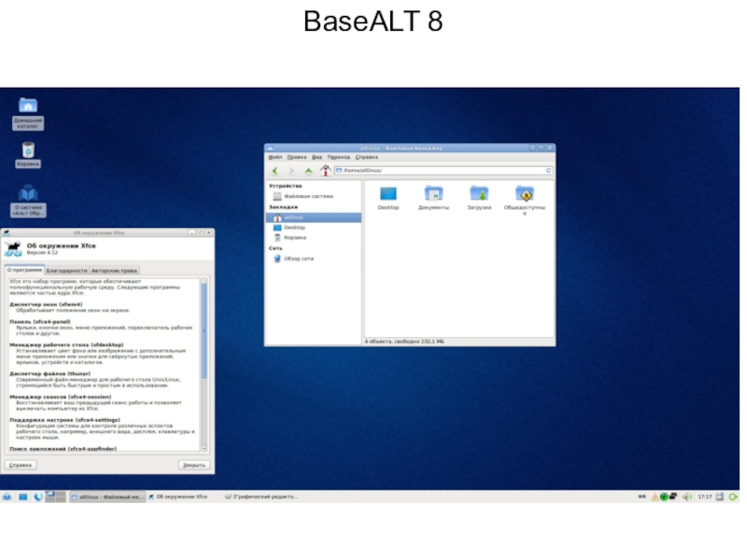Open the Переход menu
747x560 pixels.
click(x=339, y=157)
